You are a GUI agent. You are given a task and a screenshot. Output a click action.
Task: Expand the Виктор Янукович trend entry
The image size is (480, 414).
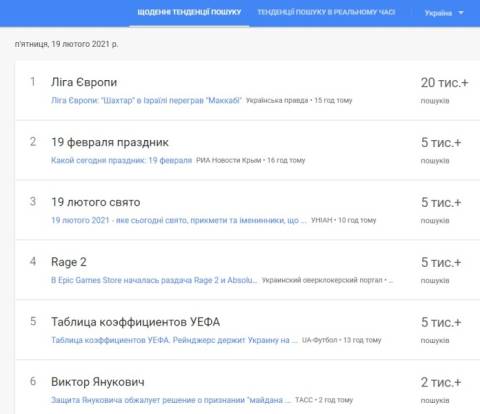point(247,388)
